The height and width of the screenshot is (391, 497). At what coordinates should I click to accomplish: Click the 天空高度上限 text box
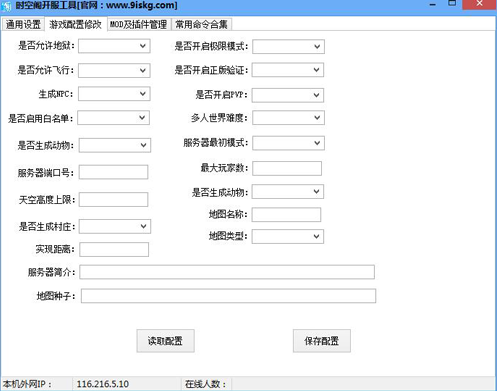coord(114,200)
